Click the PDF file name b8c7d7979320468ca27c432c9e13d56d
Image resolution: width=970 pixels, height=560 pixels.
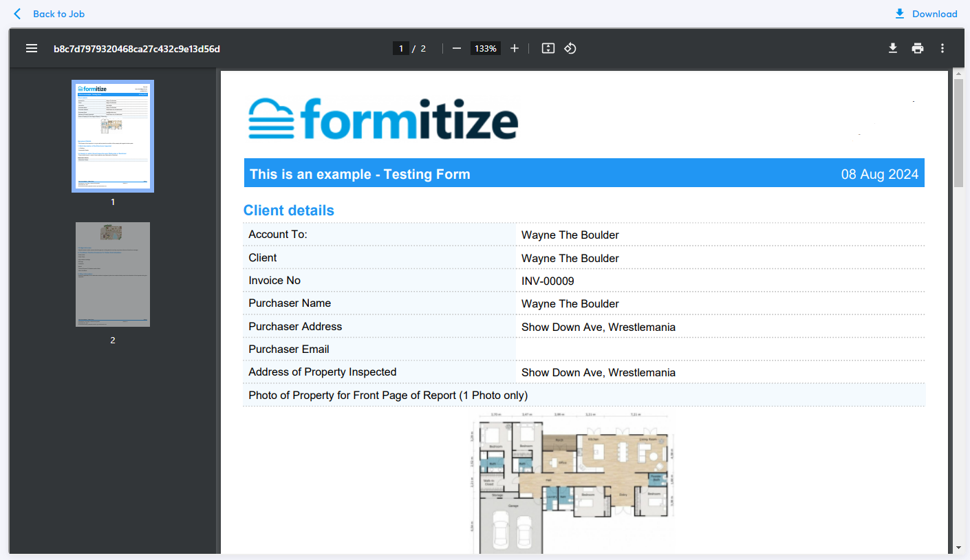coord(137,48)
